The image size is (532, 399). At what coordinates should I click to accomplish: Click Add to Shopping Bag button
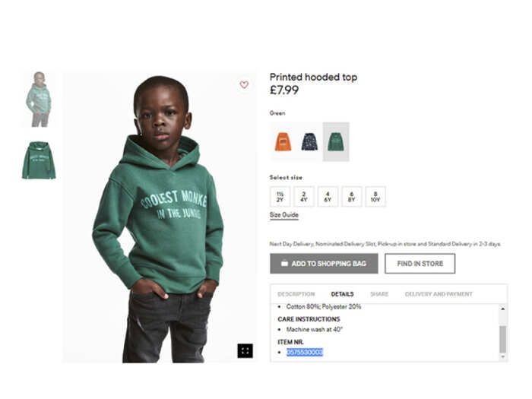(324, 263)
